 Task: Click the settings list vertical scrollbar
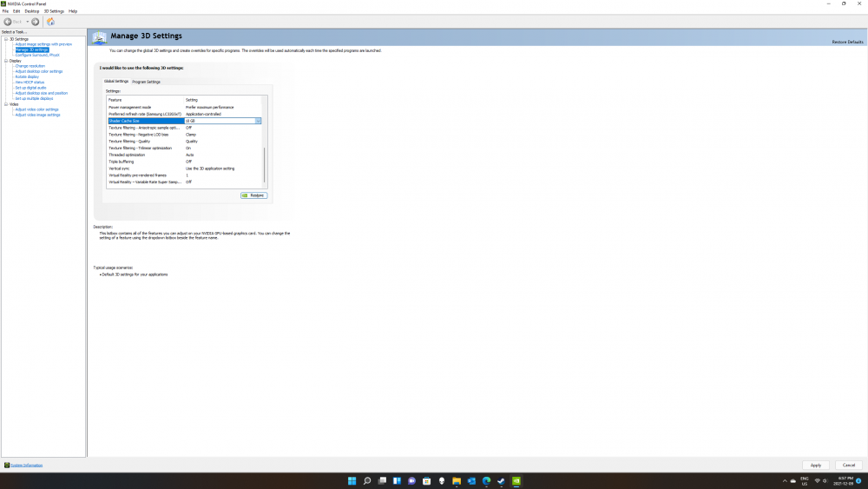click(265, 164)
